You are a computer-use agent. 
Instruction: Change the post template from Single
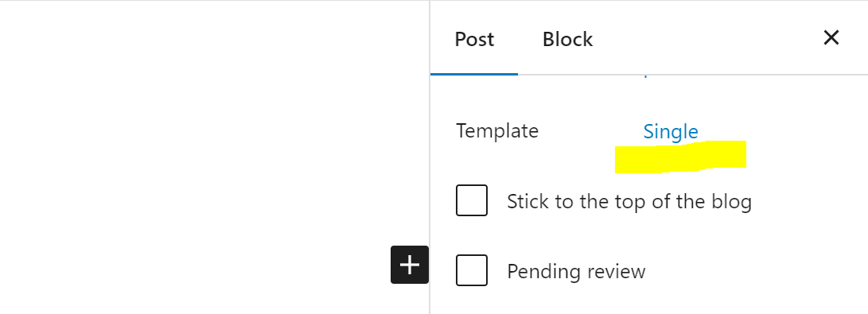pyautogui.click(x=671, y=132)
